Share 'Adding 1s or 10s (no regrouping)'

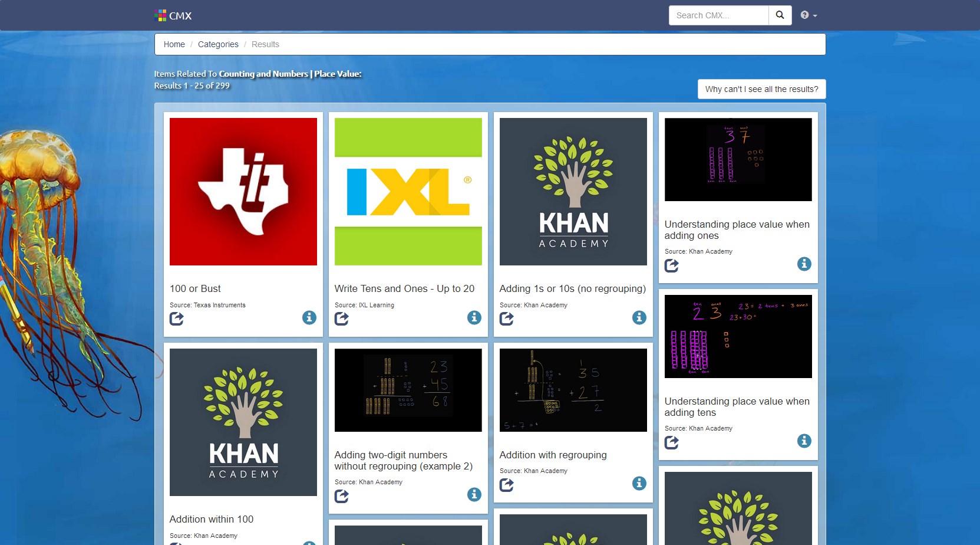[x=507, y=319]
